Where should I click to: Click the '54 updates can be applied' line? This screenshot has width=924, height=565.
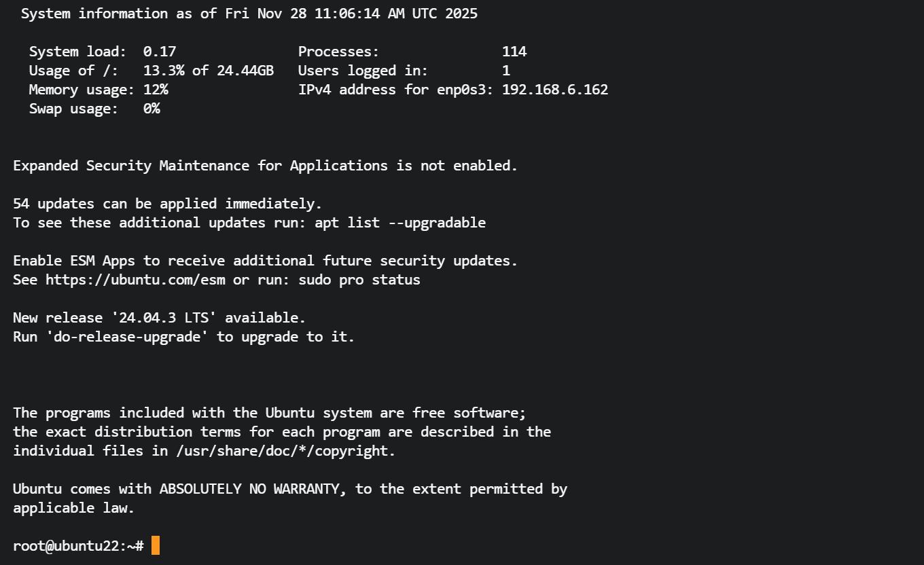point(167,204)
